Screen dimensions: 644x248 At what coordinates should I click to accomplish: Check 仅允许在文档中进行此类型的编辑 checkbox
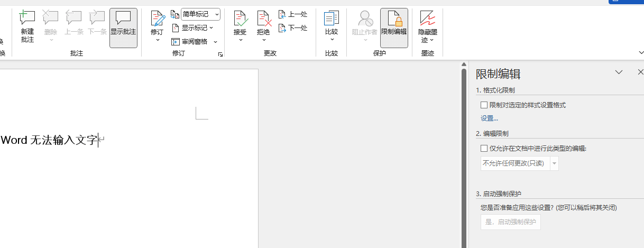pos(484,149)
